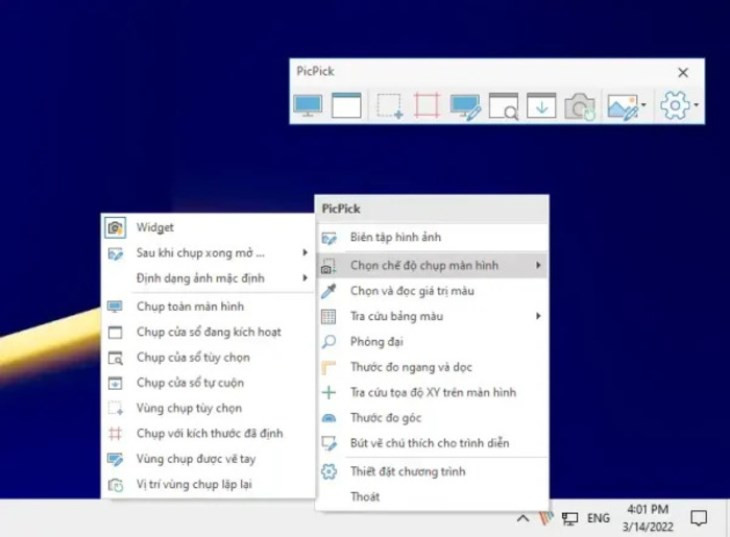Open the notification center in taskbar

(699, 518)
